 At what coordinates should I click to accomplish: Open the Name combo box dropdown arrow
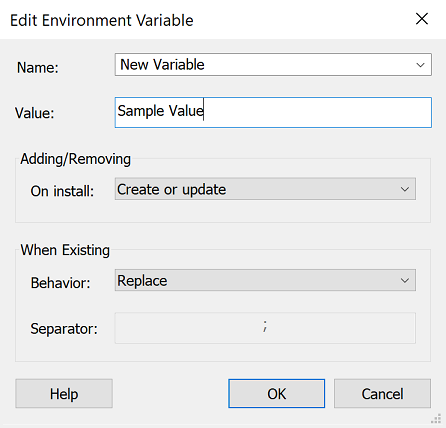pyautogui.click(x=420, y=65)
